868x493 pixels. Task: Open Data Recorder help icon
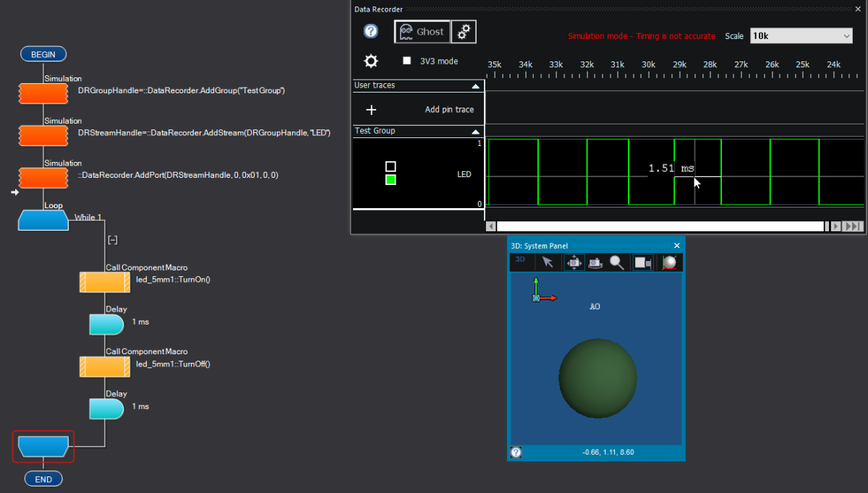pos(370,31)
